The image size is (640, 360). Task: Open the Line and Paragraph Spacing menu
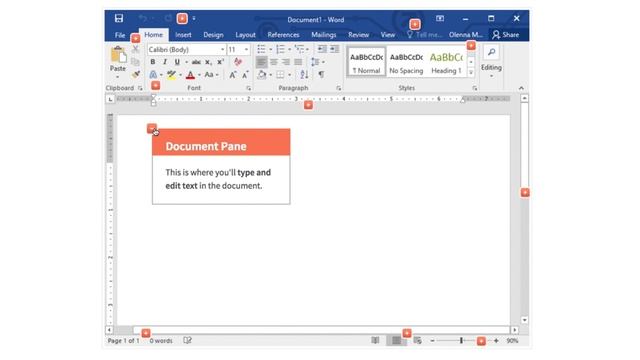coord(317,62)
